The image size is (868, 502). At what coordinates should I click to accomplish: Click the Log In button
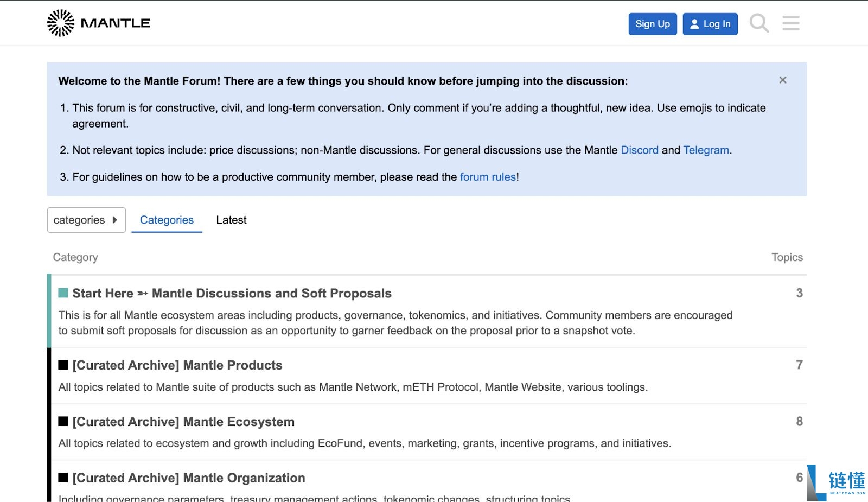tap(710, 24)
